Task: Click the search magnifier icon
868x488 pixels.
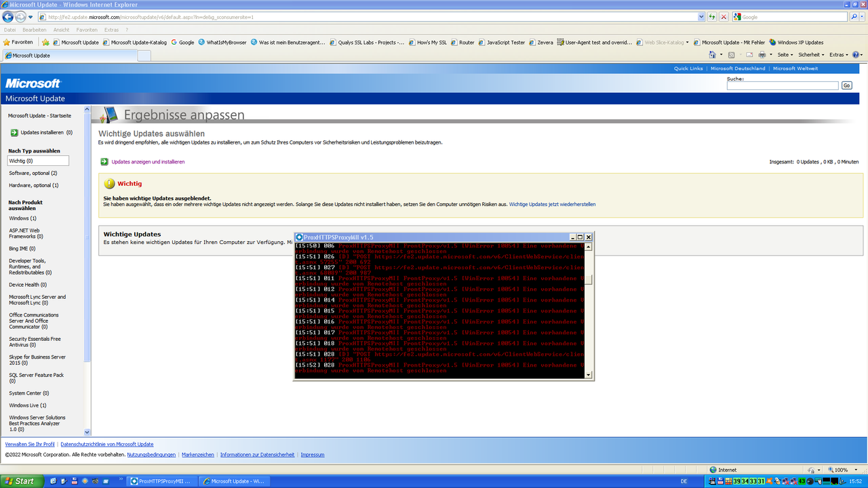Action: click(x=856, y=16)
